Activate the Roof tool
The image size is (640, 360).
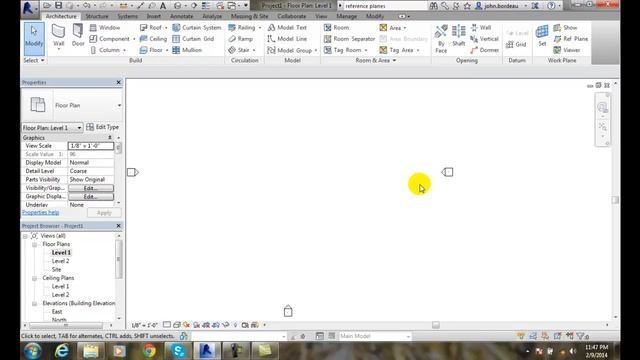[x=153, y=27]
